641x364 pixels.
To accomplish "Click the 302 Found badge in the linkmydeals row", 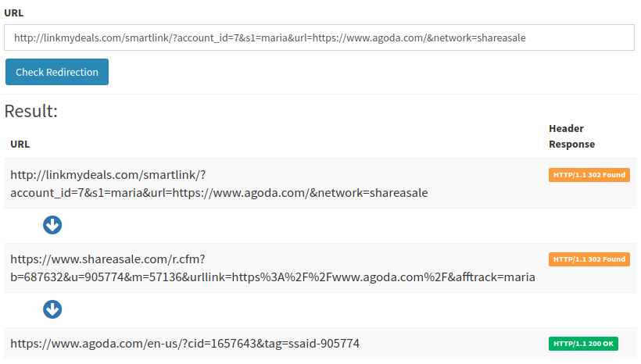I will coord(589,175).
